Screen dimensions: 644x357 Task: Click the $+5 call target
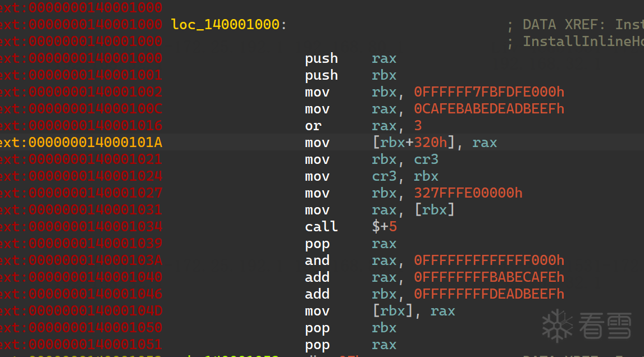pyautogui.click(x=383, y=227)
